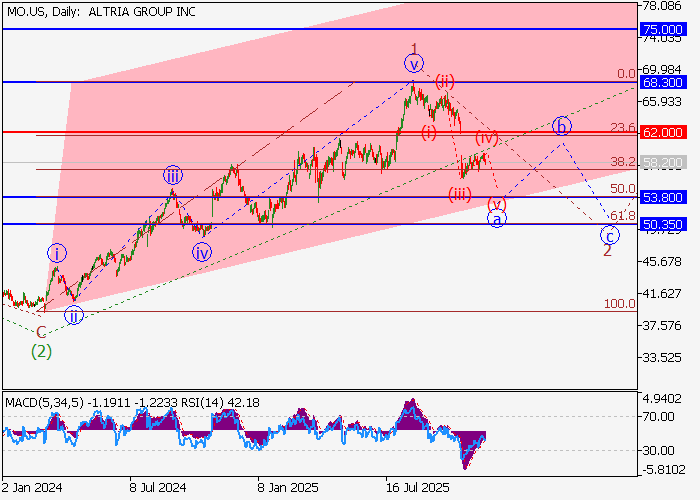Click the -5.8102 indicator scale value
This screenshot has height=500, width=700.
662,470
